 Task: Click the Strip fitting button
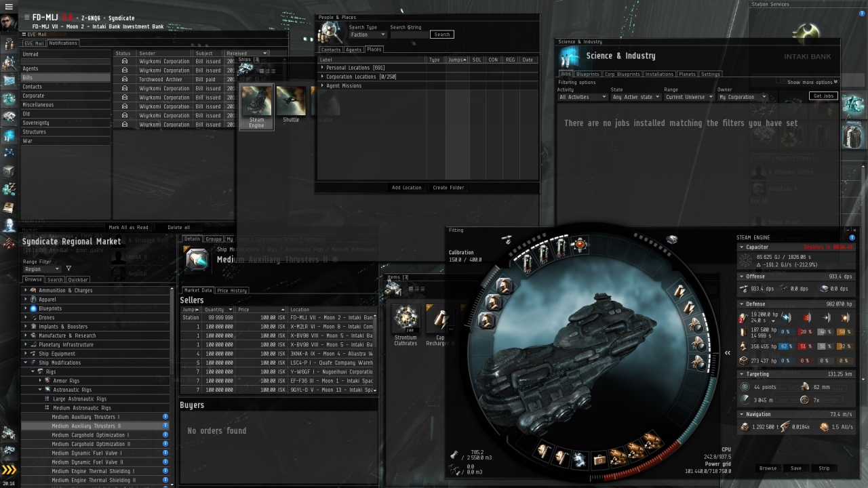tap(824, 468)
